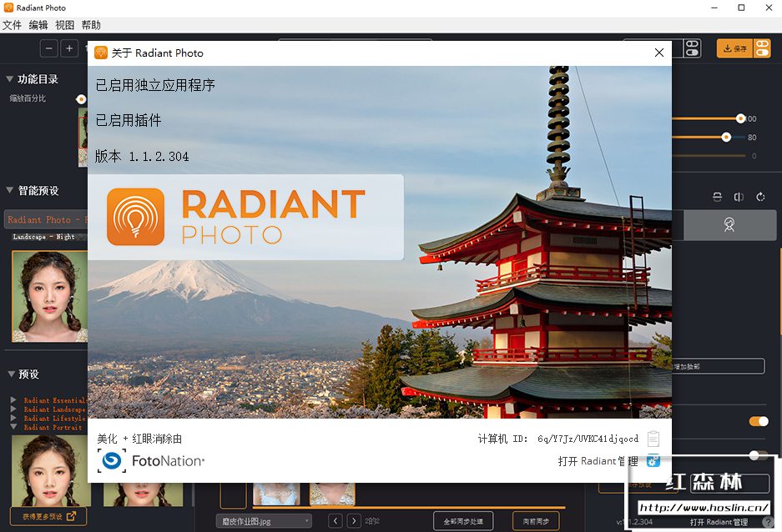Screen dimensions: 782x532
Task: Click 获得更多预设 button
Action: click(x=48, y=516)
